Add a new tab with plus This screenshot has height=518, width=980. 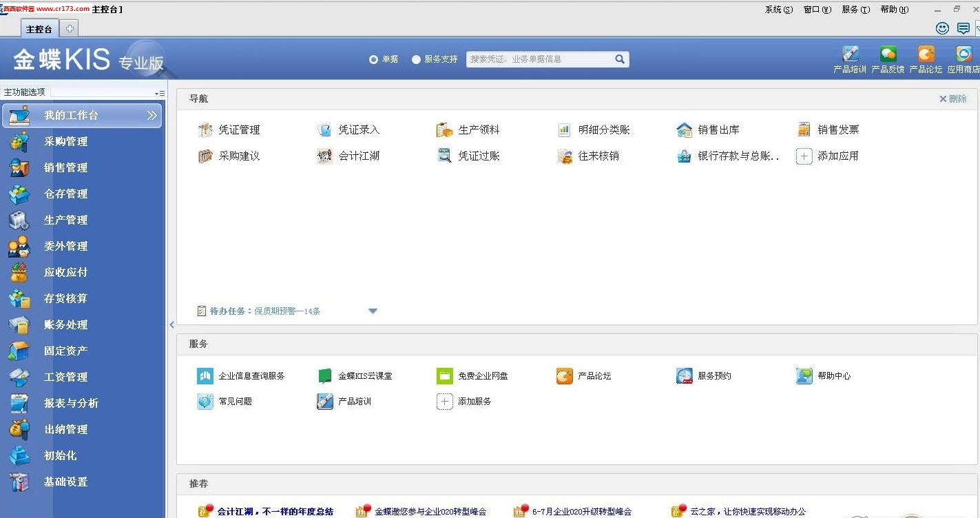(70, 29)
